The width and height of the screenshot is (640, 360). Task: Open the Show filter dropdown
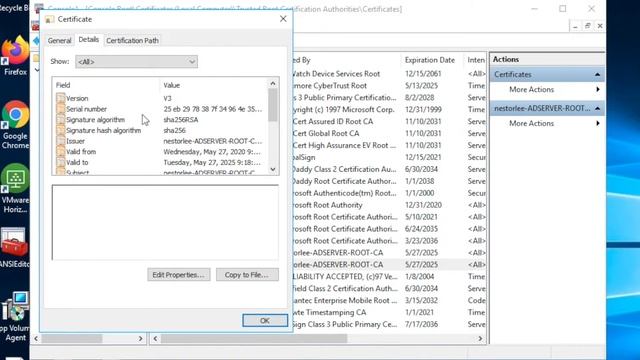(136, 62)
